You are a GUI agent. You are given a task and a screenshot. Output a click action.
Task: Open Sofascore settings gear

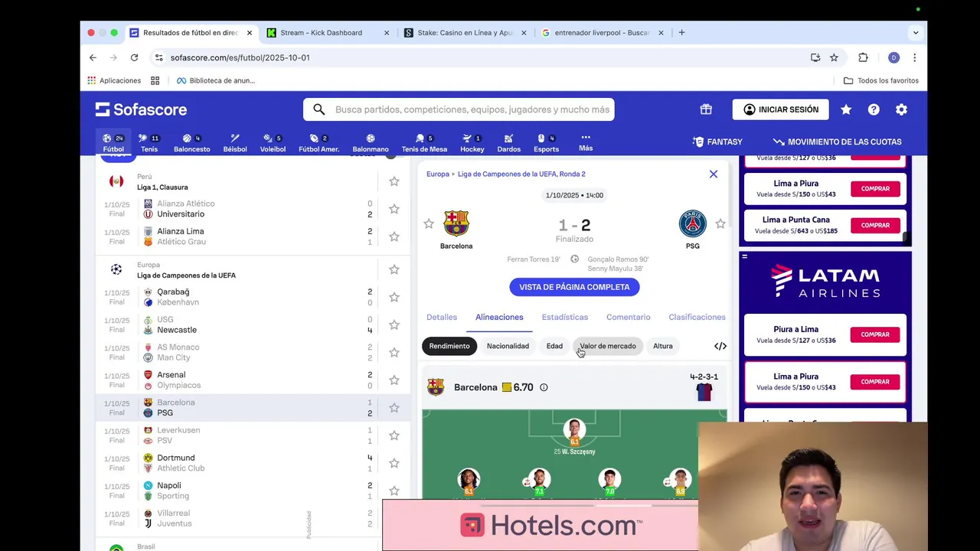901,109
